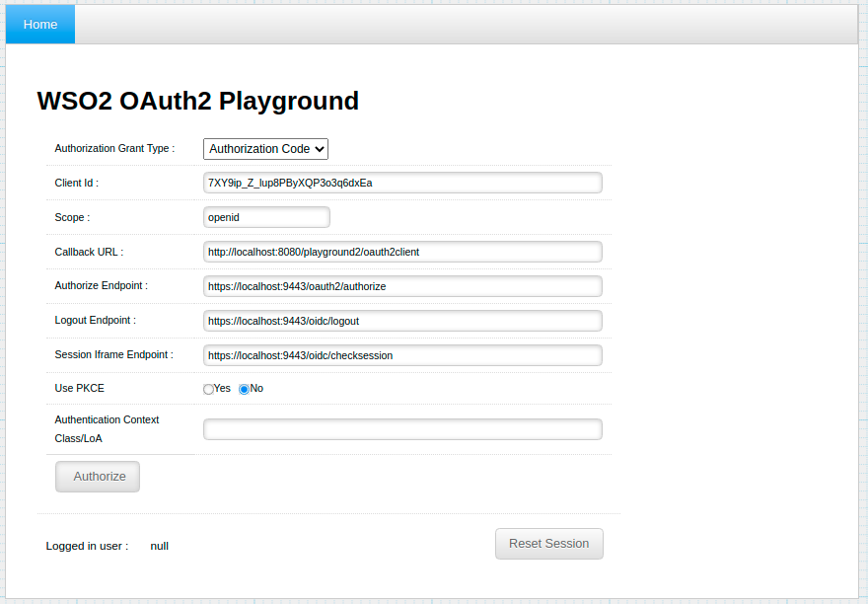The height and width of the screenshot is (604, 868).
Task: Click the Authorization Grant Type label
Action: [114, 148]
